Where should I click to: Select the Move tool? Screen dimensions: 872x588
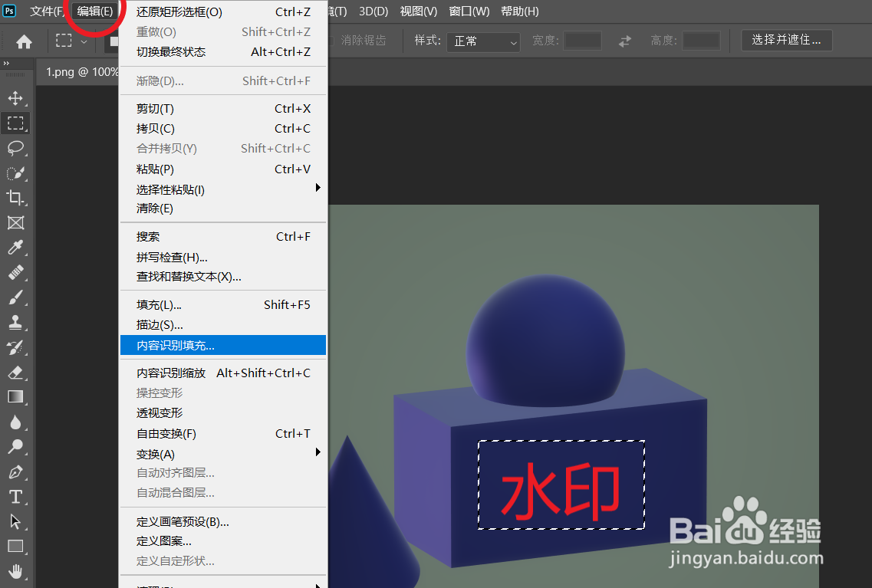click(x=15, y=98)
